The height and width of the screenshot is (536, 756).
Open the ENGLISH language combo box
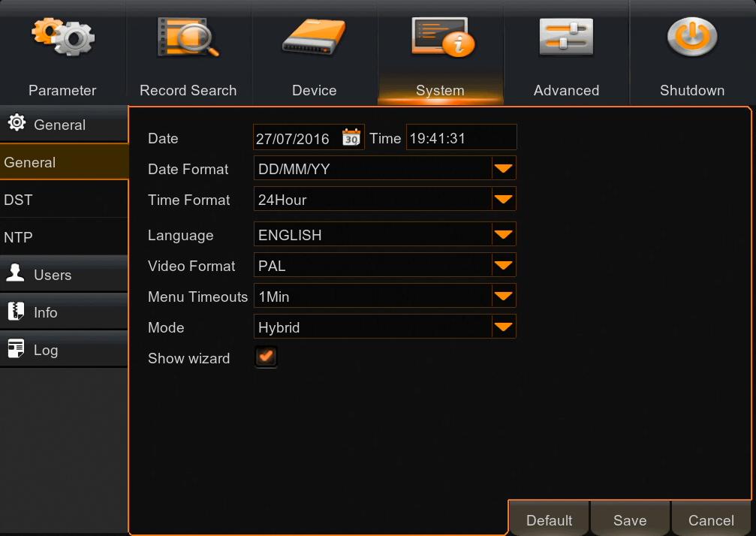coord(384,234)
